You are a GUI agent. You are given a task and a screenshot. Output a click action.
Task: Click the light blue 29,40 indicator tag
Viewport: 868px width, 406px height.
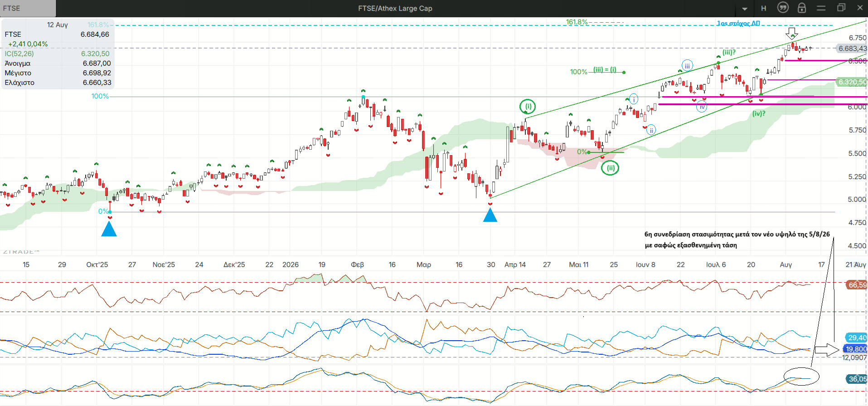[x=857, y=338]
